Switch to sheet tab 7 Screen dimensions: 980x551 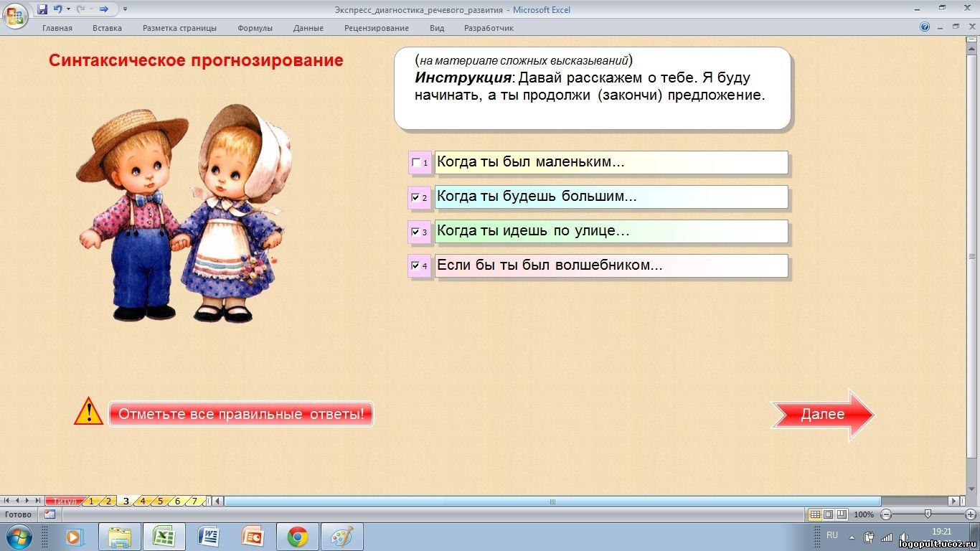pos(194,501)
